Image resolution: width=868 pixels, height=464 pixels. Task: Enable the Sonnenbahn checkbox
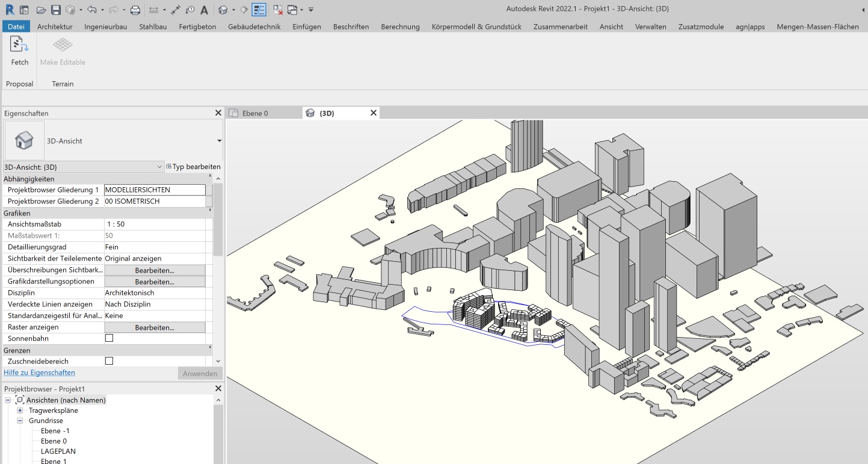click(108, 338)
